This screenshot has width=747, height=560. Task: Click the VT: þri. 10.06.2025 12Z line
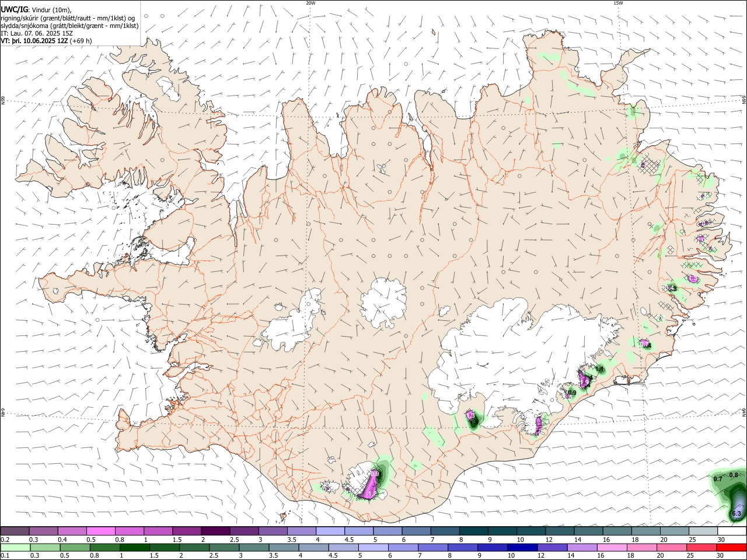pyautogui.click(x=34, y=41)
